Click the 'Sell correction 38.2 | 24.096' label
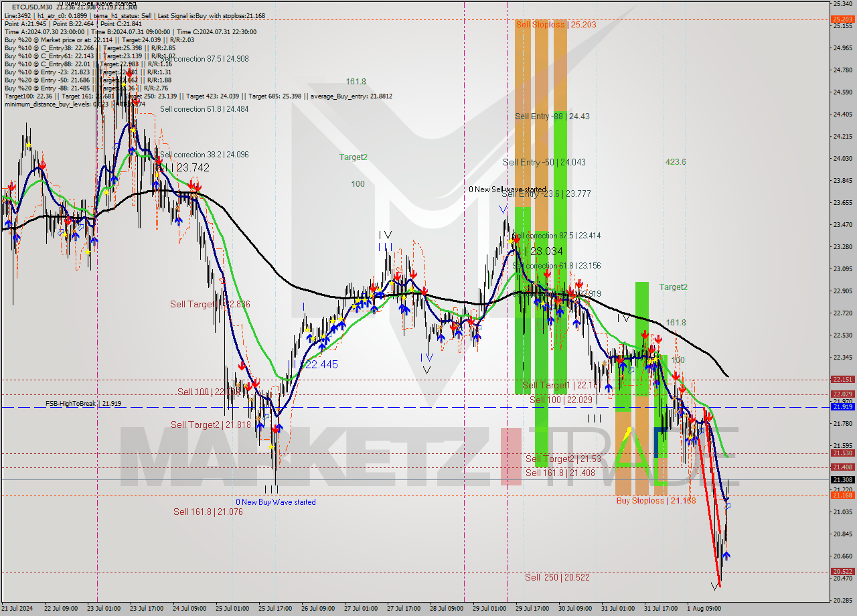Screen dimensions: 857x616 coord(205,155)
